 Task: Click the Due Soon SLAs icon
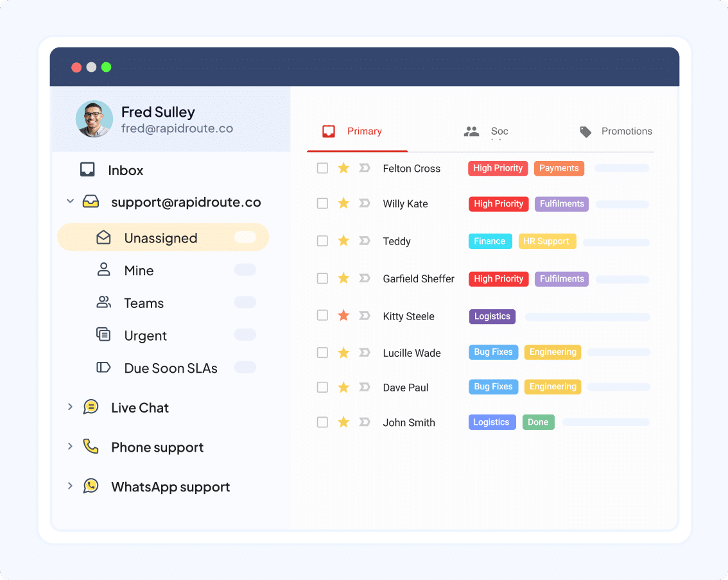103,368
